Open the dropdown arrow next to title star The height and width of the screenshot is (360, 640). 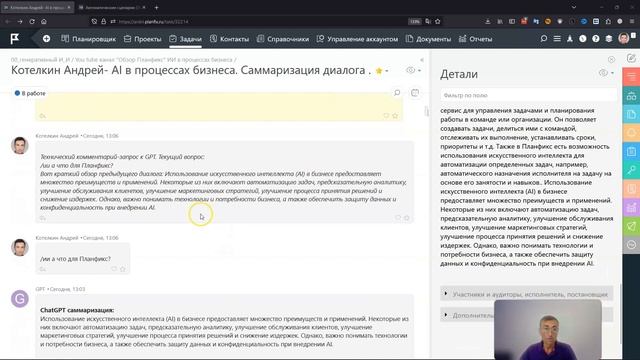click(x=387, y=71)
